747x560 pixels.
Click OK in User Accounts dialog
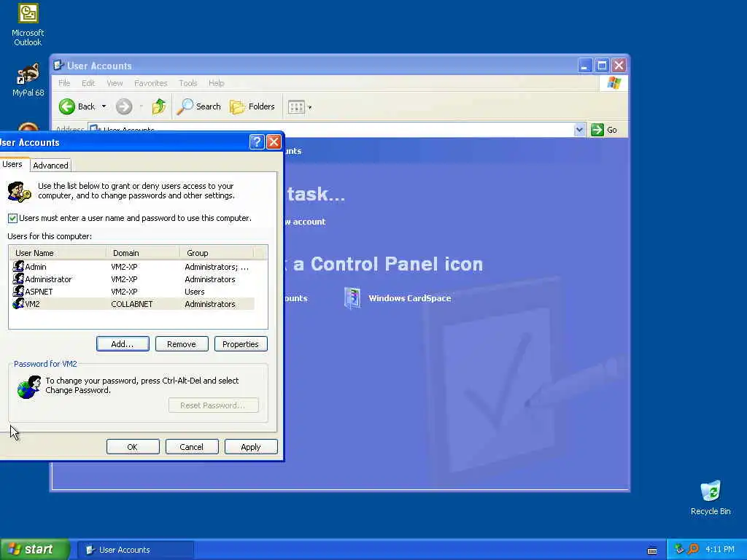click(x=133, y=447)
